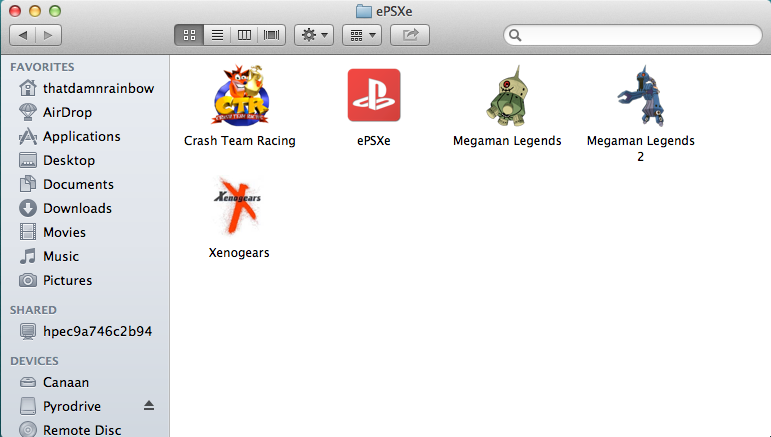The height and width of the screenshot is (437, 771).
Task: Click the 'Xenogears' file name label
Action: coord(239,253)
